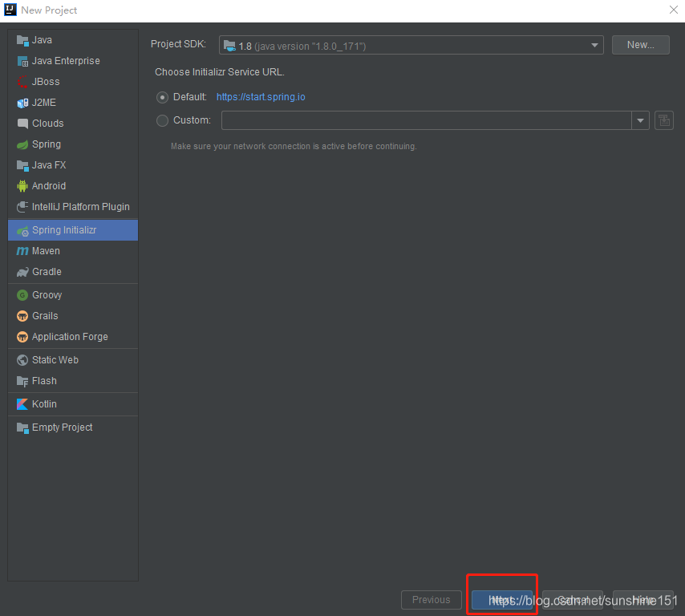
Task: Click the Clouds speech-bubble icon
Action: tap(22, 124)
